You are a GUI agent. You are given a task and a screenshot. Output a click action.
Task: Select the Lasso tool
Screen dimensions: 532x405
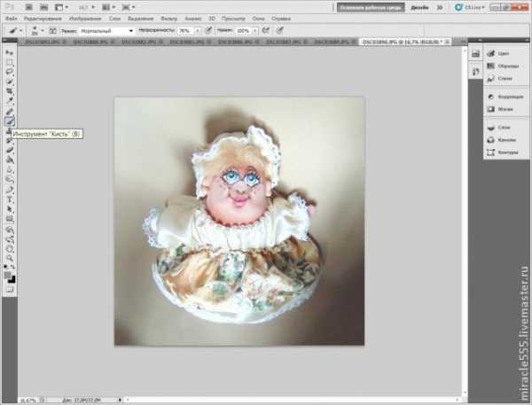[10, 72]
